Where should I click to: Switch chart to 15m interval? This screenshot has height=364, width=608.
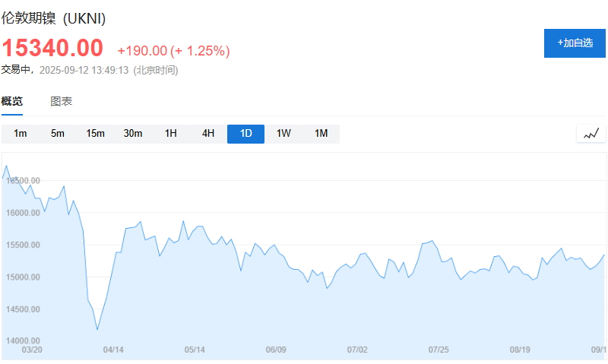[x=95, y=134]
